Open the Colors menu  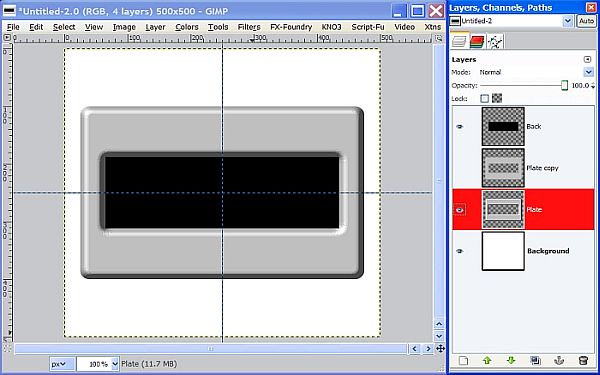point(187,27)
